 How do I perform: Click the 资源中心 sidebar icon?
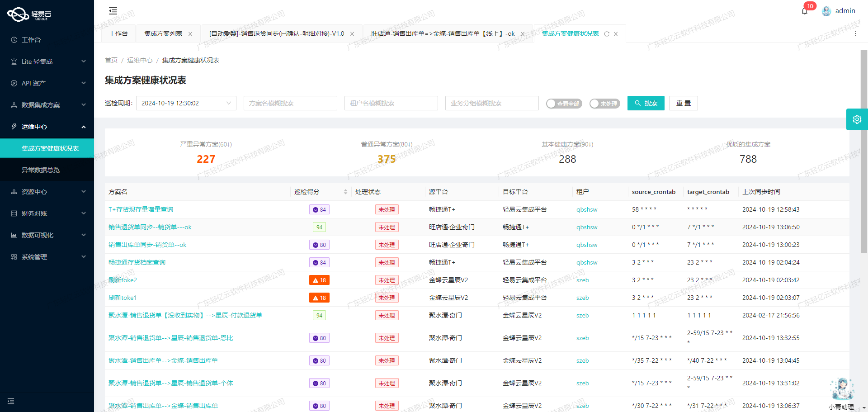point(14,192)
